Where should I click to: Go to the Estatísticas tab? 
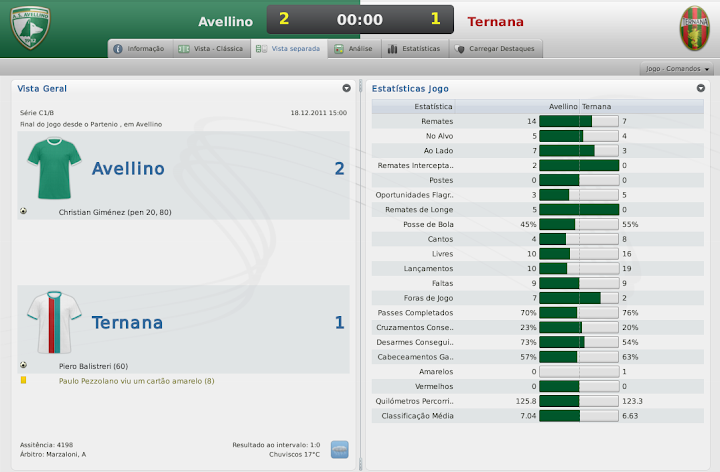(x=412, y=48)
